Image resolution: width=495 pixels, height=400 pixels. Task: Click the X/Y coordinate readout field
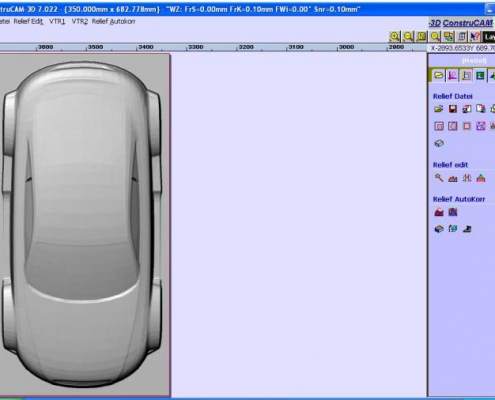coord(462,48)
